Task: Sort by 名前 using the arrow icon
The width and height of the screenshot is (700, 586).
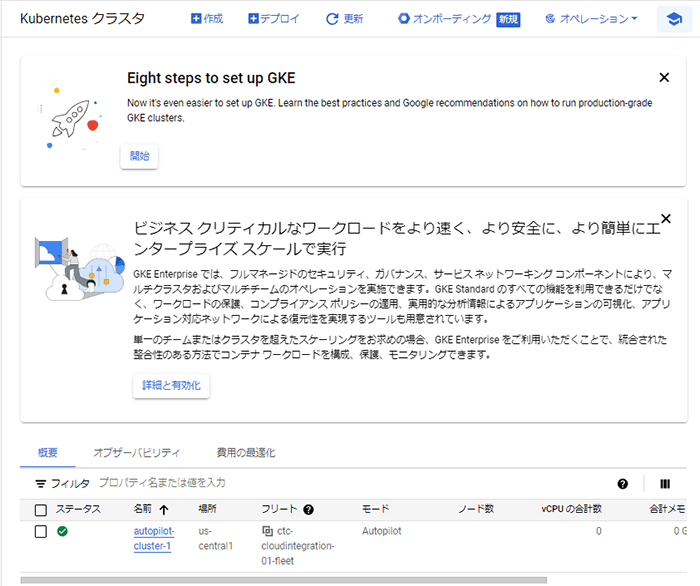Action: point(164,510)
